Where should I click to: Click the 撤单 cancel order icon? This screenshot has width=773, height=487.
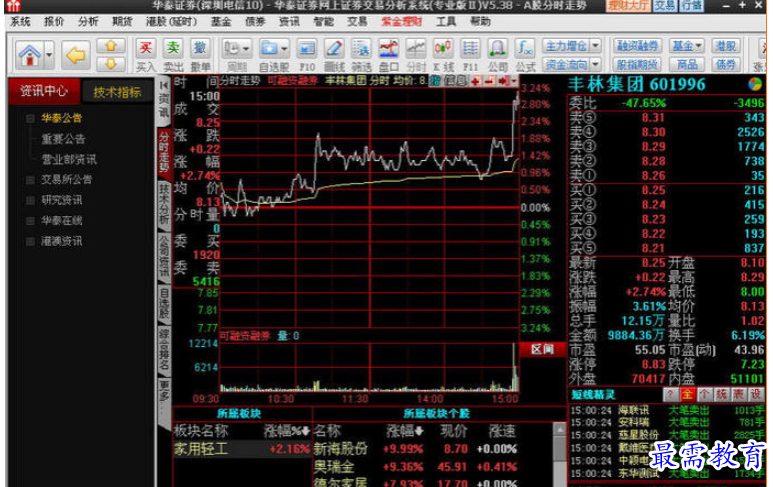point(200,48)
